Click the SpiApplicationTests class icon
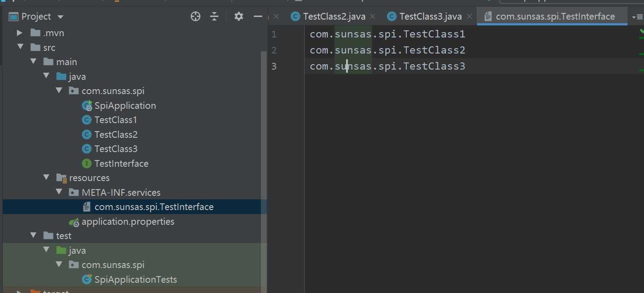 pyautogui.click(x=87, y=280)
